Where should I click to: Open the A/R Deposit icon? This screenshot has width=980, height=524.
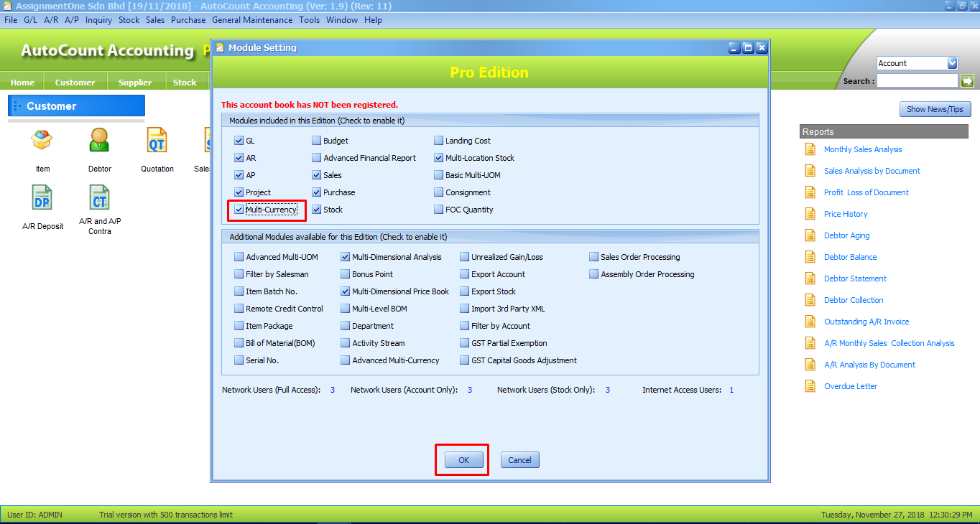click(42, 197)
